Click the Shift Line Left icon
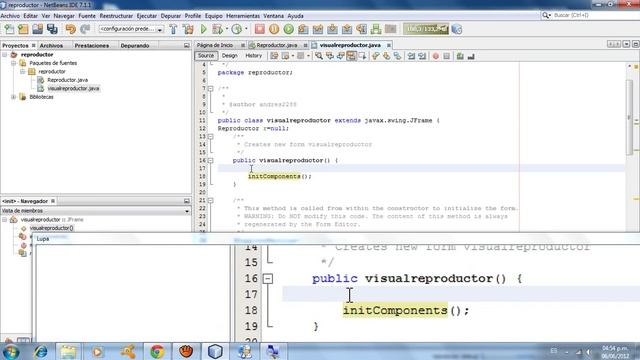640x360 pixels. pos(411,56)
